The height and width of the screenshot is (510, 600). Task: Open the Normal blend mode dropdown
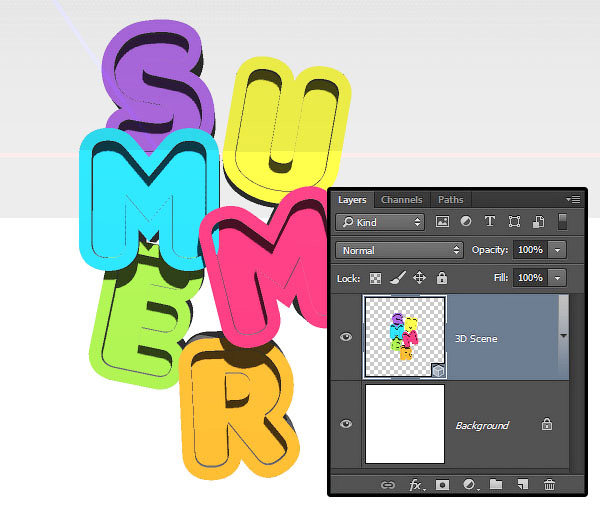(399, 250)
